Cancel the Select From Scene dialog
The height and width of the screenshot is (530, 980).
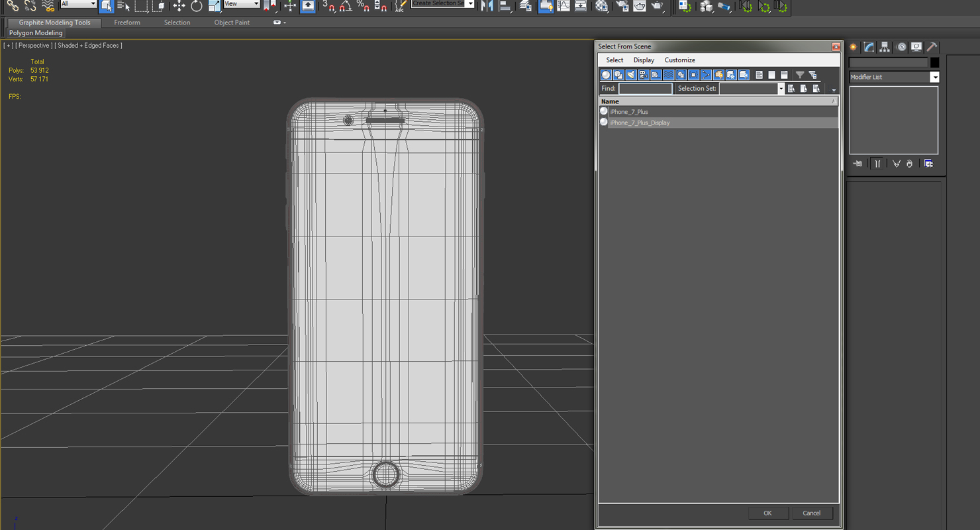812,513
